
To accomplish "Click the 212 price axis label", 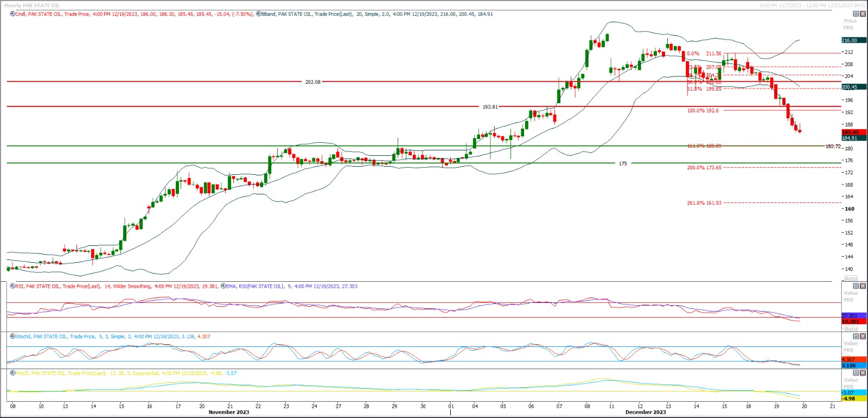I will pyautogui.click(x=849, y=53).
